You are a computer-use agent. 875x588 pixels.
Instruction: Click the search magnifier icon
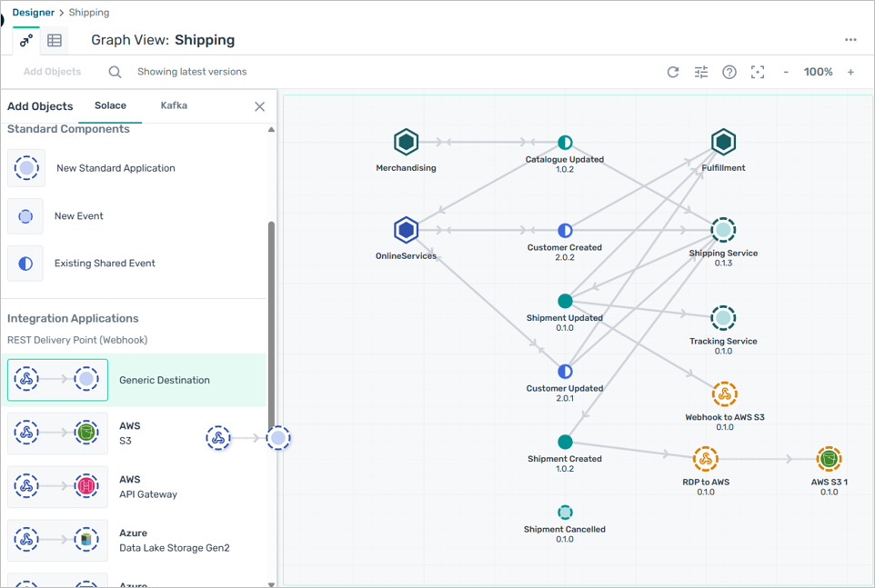(x=115, y=72)
